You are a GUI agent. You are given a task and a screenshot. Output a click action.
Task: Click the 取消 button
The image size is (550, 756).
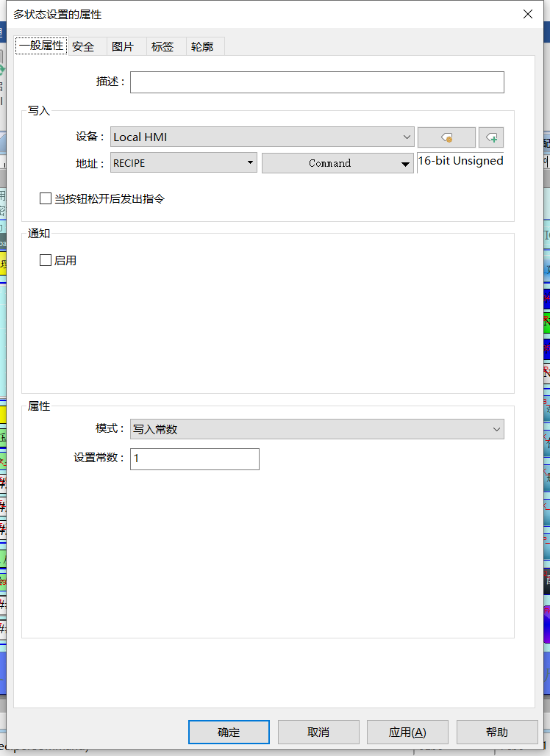(x=318, y=732)
